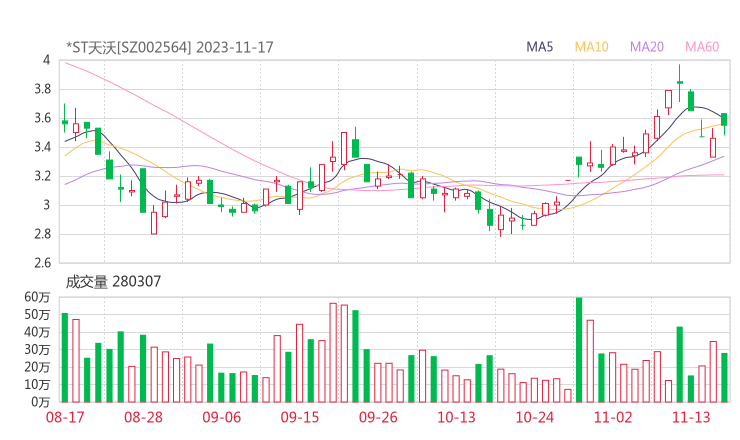Click the date 2023-11-17 in the title

(235, 47)
